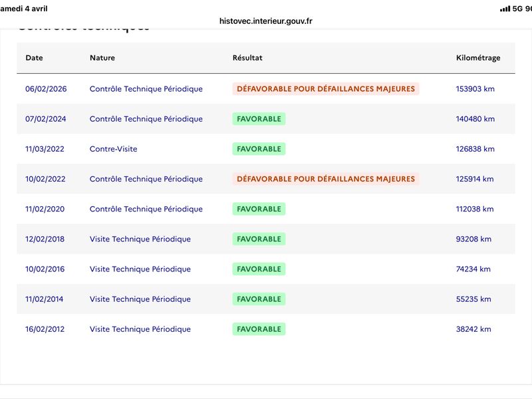532x399 pixels.
Task: Click the Kilométrage column header
Action: pyautogui.click(x=478, y=58)
